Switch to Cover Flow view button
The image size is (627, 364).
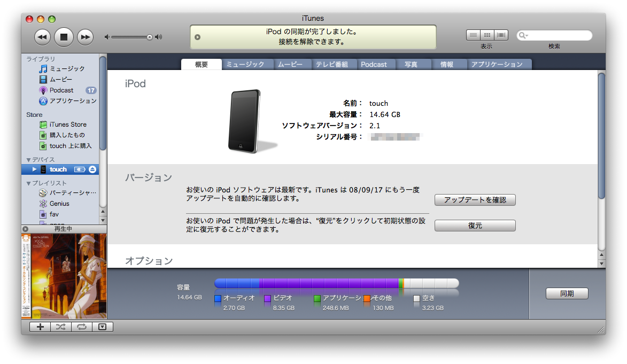point(501,35)
